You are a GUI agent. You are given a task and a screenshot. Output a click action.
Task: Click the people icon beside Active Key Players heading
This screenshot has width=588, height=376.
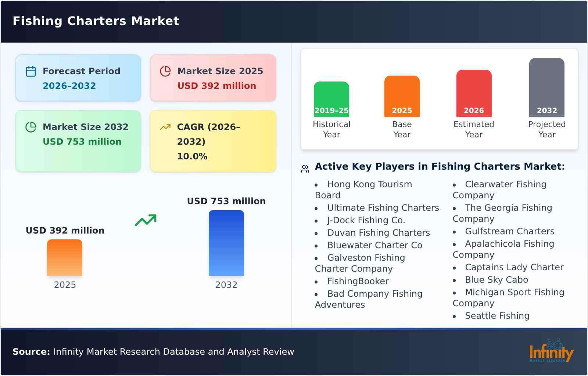coord(305,169)
